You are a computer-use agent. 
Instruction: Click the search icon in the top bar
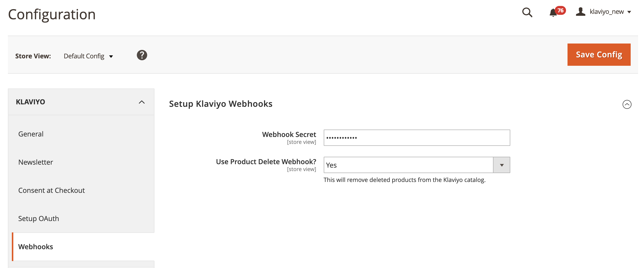527,12
